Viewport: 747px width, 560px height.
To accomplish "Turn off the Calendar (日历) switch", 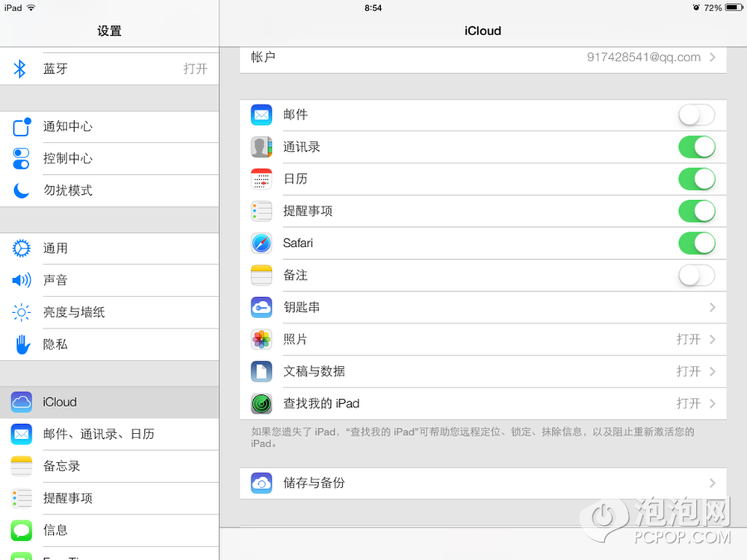I will point(696,179).
